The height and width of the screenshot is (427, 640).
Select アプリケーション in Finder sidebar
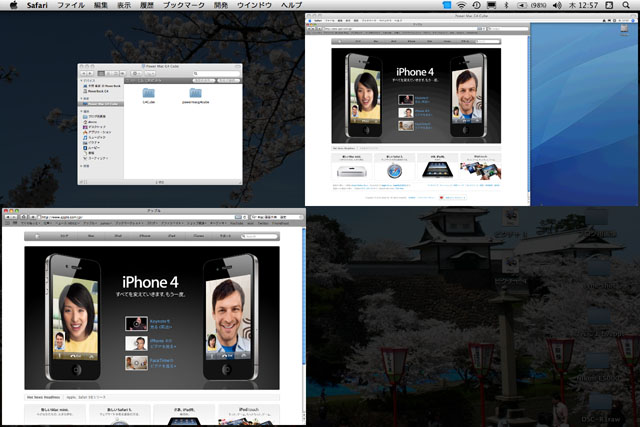coord(97,132)
